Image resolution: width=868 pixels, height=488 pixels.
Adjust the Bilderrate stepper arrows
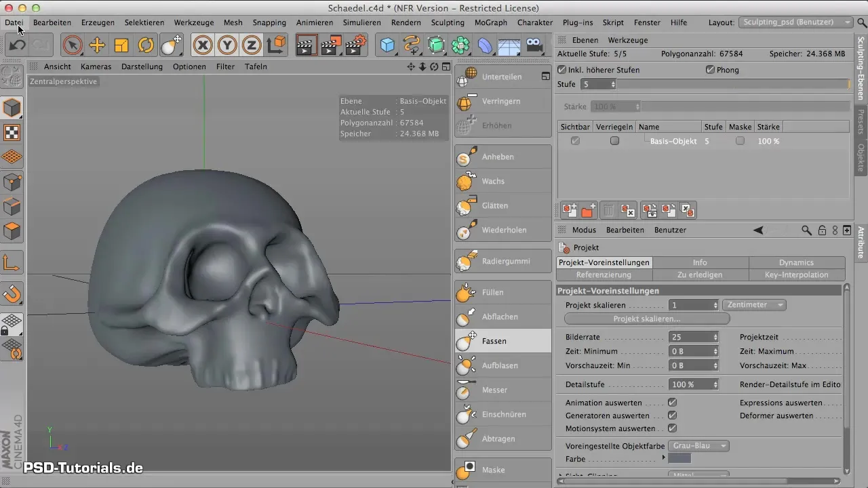pyautogui.click(x=715, y=337)
